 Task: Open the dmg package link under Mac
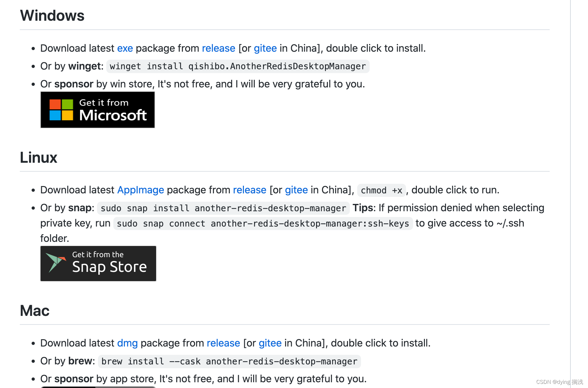(x=127, y=343)
